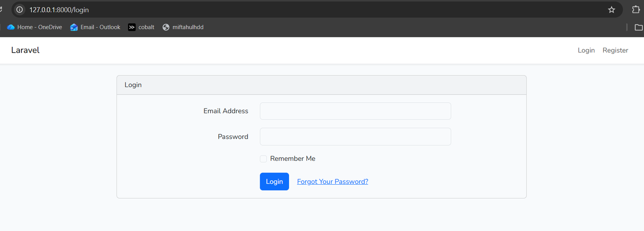Click the Remember Me label text

(x=293, y=158)
